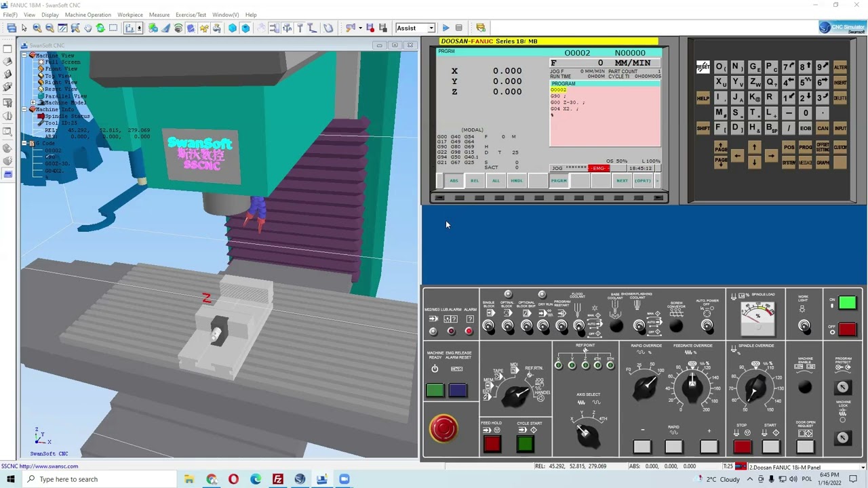Screen dimensions: 868x488
Task: Open the Display menu
Action: tap(50, 14)
